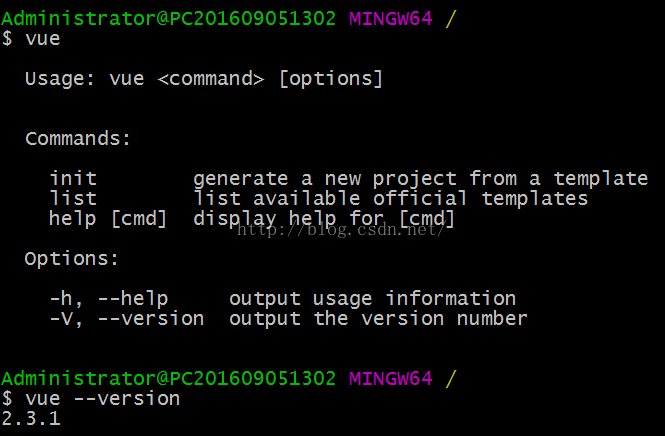Click 'generate a new project from a template'
The image size is (665, 436).
420,179
